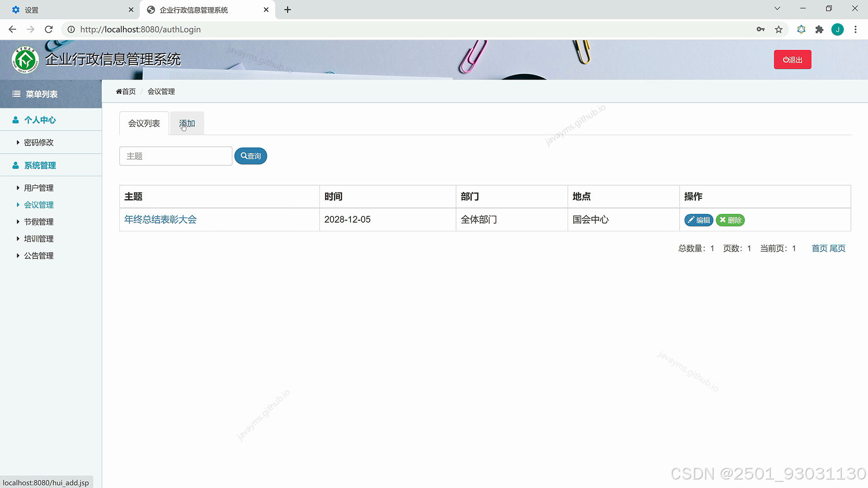The width and height of the screenshot is (868, 488).
Task: Close the 企业行政信息管理系统 browser tab
Action: point(266,9)
